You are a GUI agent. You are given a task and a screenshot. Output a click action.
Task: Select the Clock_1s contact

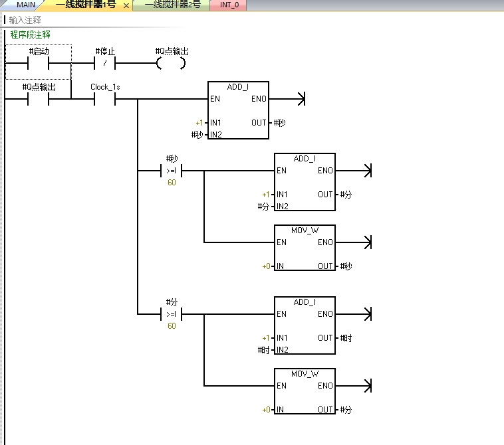click(x=105, y=100)
